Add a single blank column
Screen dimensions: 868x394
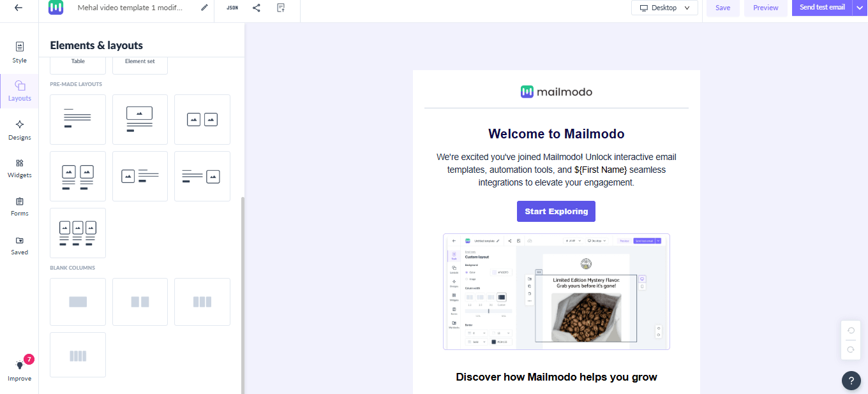pos(78,302)
